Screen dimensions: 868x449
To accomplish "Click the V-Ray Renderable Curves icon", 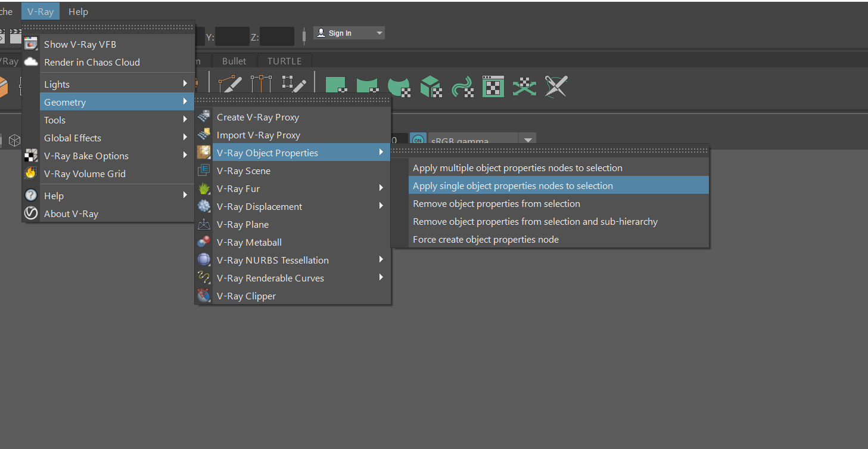I will pos(204,278).
